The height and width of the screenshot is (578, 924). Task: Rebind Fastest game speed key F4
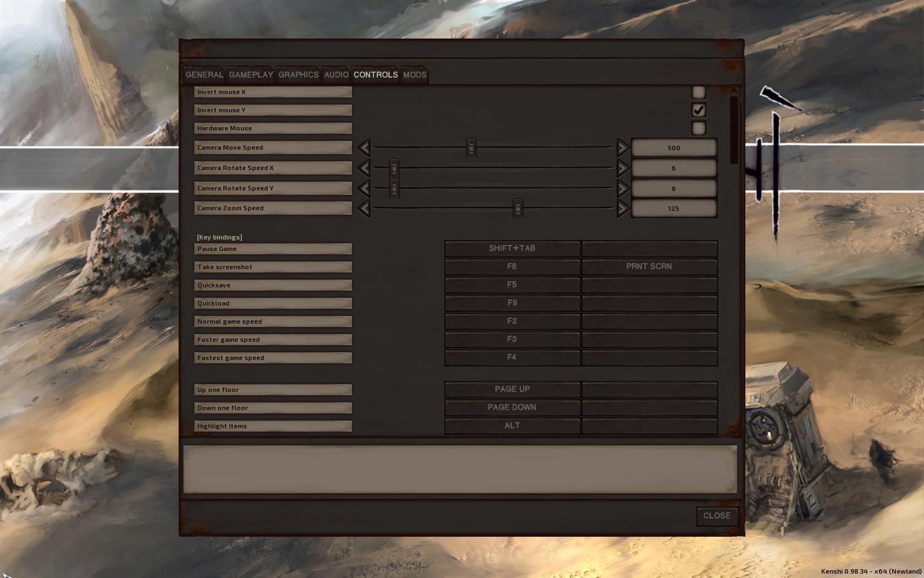coord(512,357)
